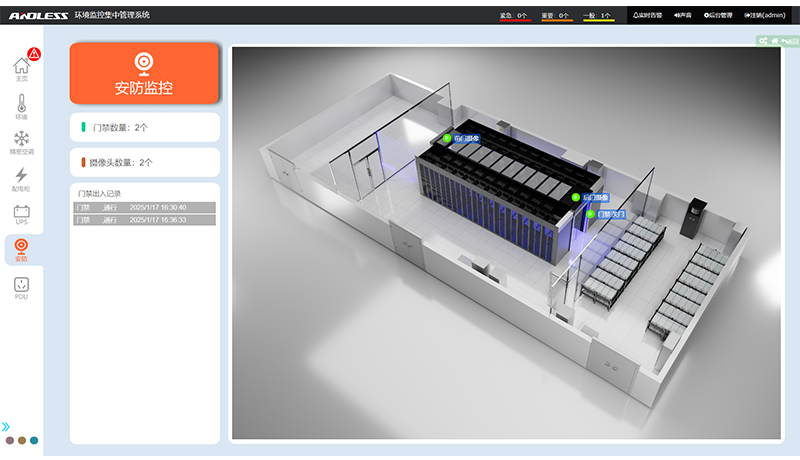Open 实时告警 real-time alarms
Screen dimensions: 800x460
tap(649, 16)
